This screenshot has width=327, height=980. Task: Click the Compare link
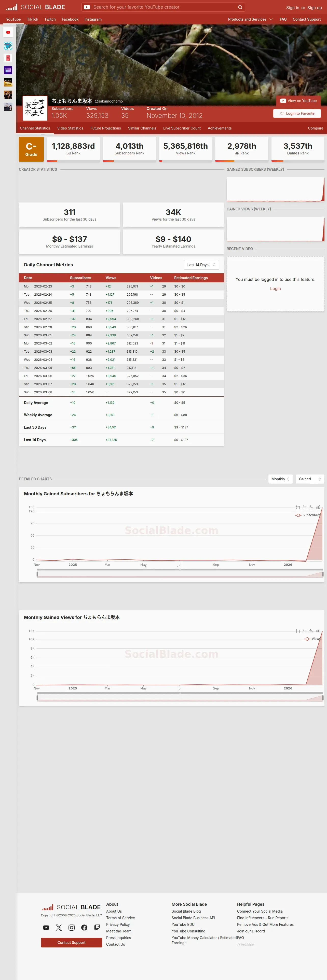coord(316,128)
